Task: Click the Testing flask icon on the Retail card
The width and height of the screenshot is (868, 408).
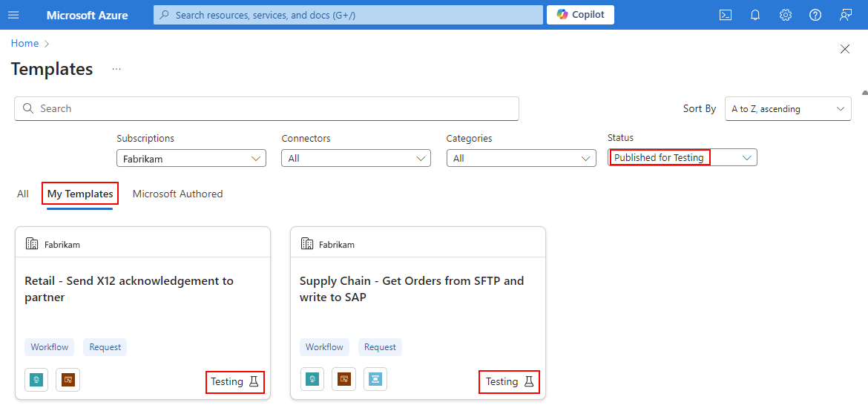Action: click(x=254, y=381)
